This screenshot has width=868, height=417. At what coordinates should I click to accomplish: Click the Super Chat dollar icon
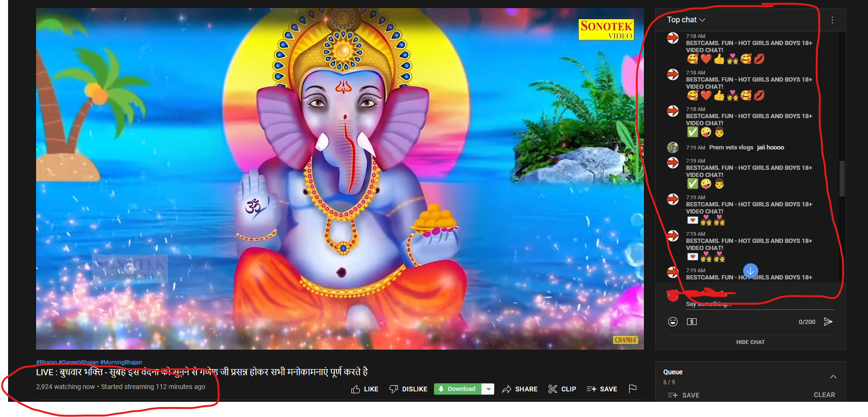[692, 322]
